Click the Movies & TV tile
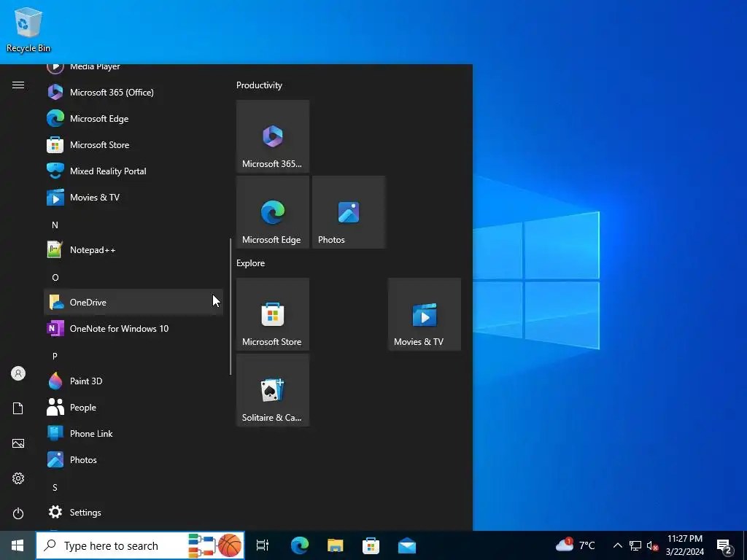The height and width of the screenshot is (560, 747). (x=425, y=314)
